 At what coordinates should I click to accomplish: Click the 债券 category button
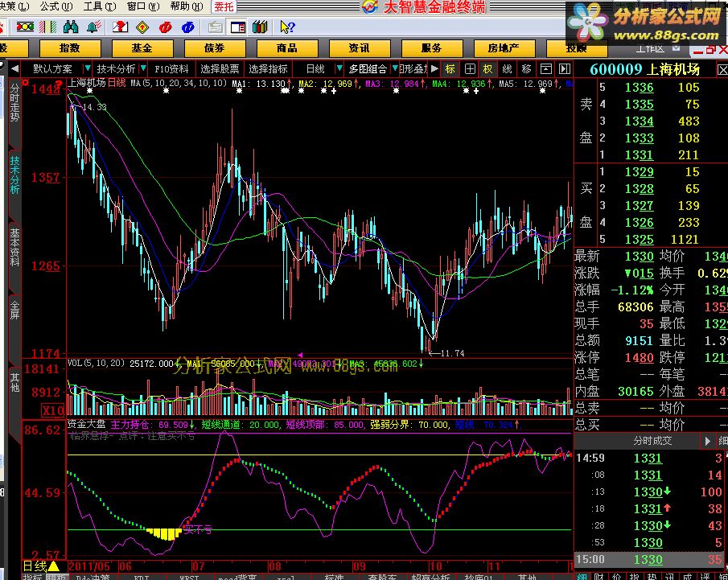pyautogui.click(x=215, y=48)
